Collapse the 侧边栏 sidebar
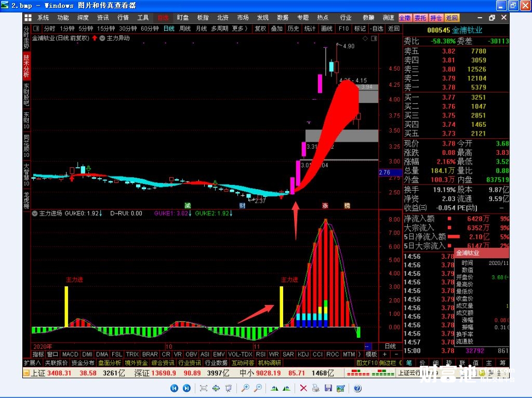The image size is (532, 398). [390, 363]
